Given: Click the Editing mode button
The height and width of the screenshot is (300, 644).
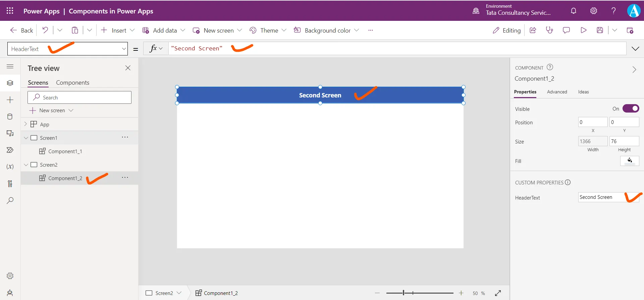Looking at the screenshot, I should click(506, 30).
